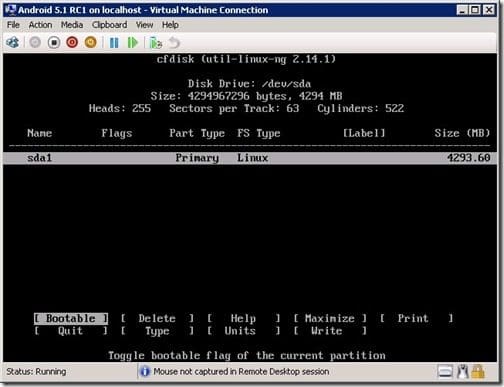Click the [Label] column header

click(364, 133)
